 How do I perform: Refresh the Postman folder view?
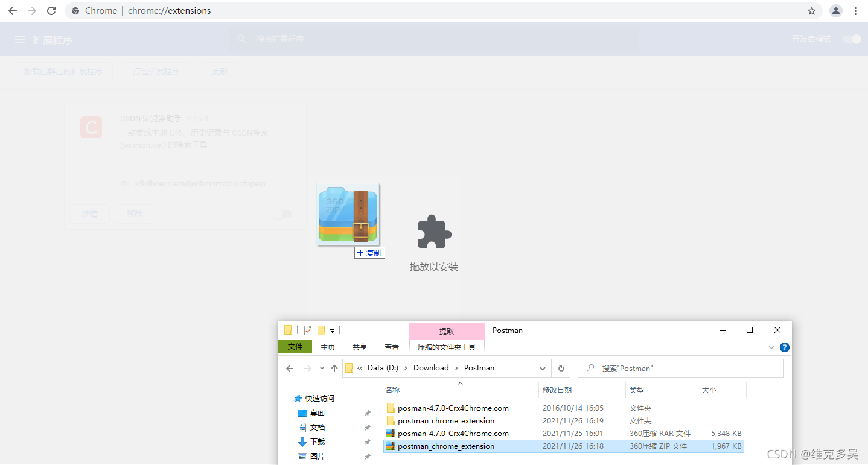pos(561,368)
